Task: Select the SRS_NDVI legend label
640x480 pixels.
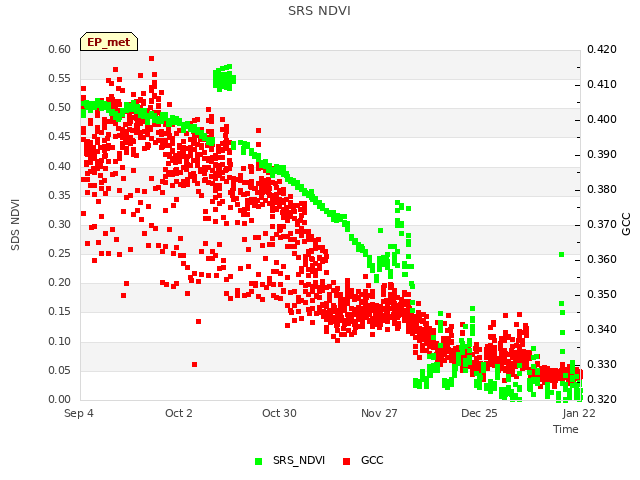Action: coord(299,460)
